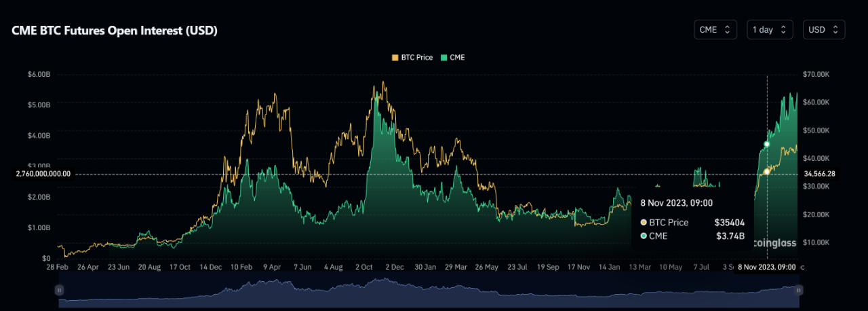Toggle the BTC Price series in legend
Viewport: 868px width, 311px height.
coord(412,58)
